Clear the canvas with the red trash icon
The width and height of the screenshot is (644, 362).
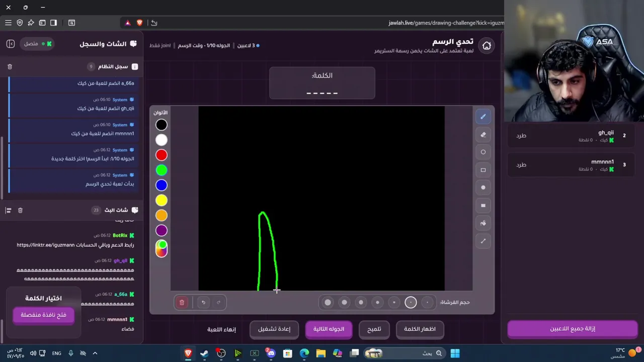point(182,302)
